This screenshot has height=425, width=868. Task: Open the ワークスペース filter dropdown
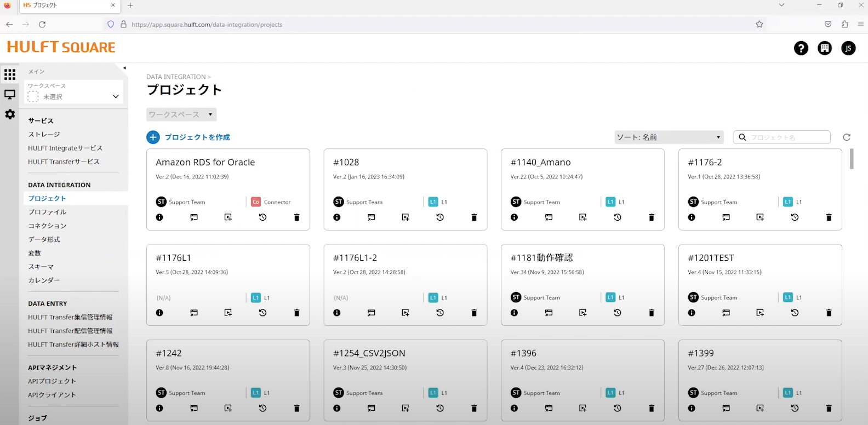181,114
